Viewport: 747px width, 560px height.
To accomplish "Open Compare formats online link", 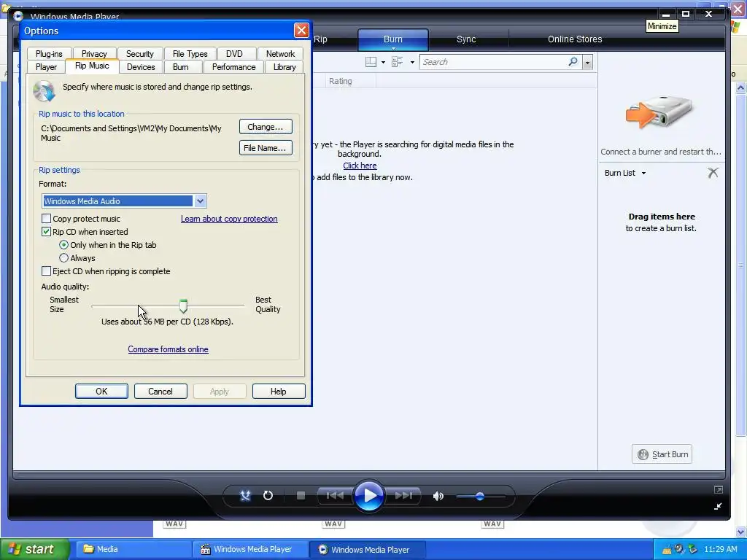I will tap(169, 349).
